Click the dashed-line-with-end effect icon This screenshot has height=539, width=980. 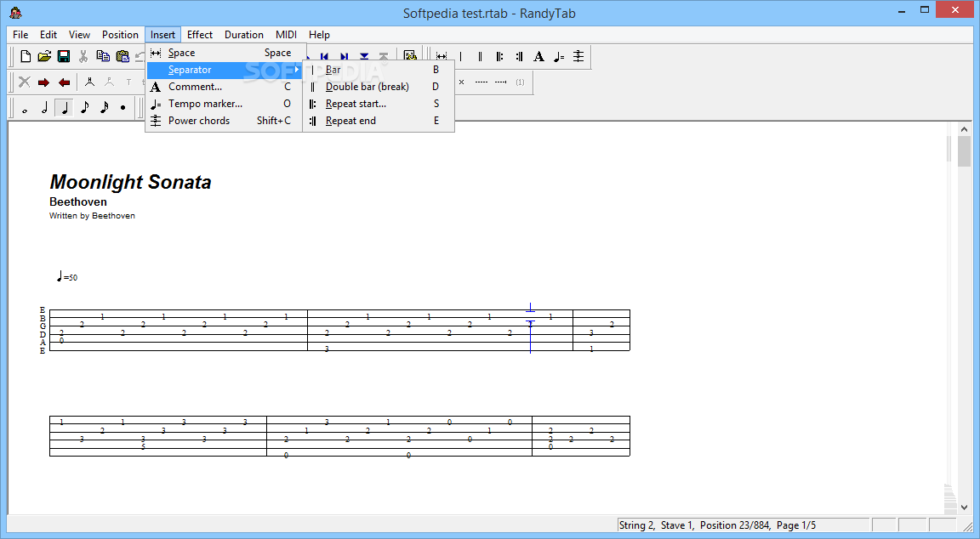pyautogui.click(x=500, y=82)
